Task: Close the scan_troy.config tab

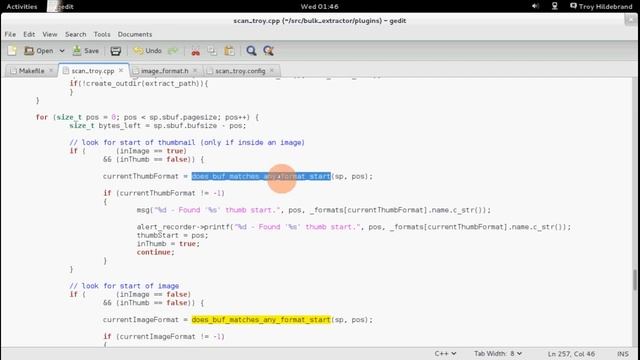Action: pos(272,71)
